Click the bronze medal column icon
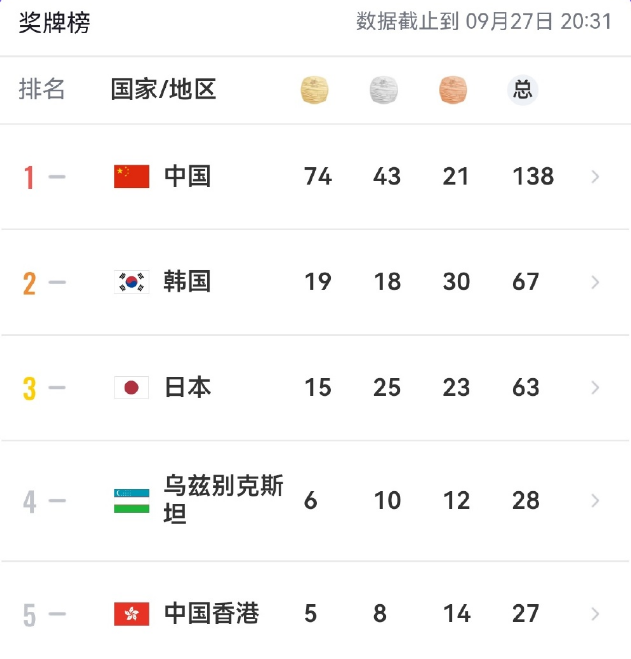Viewport: 631px width, 659px height. (x=453, y=90)
